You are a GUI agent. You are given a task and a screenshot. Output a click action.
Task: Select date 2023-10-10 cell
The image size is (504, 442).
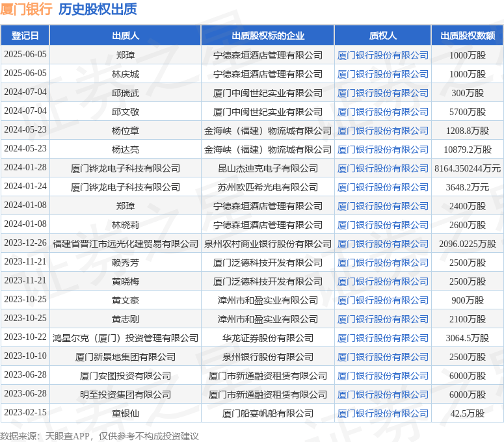[x=25, y=357]
